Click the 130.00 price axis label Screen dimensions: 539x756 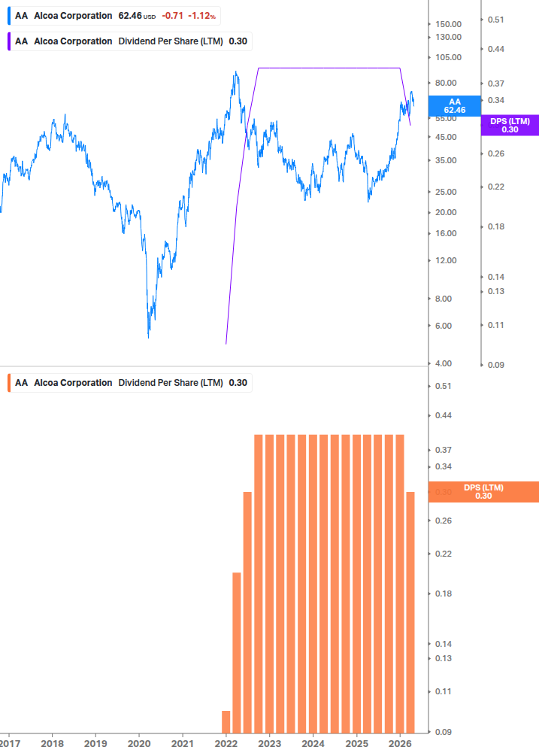[x=449, y=37]
